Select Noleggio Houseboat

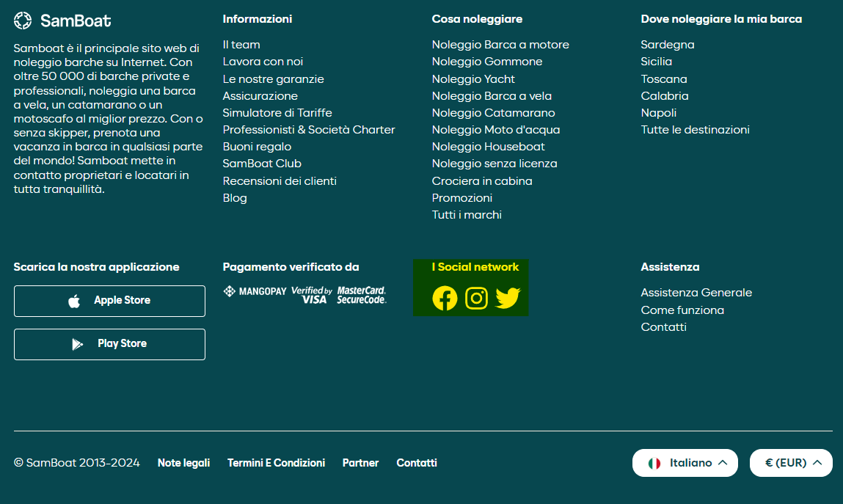(488, 147)
